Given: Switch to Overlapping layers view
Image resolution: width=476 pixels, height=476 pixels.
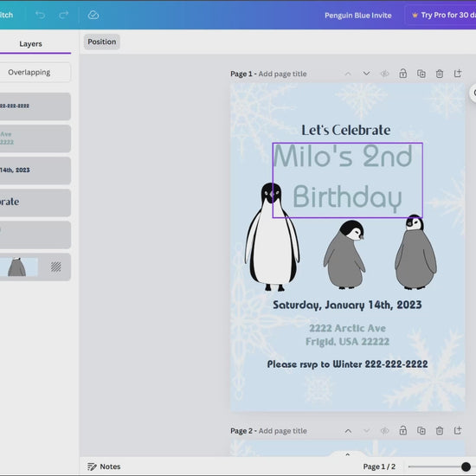Looking at the screenshot, I should pos(29,72).
